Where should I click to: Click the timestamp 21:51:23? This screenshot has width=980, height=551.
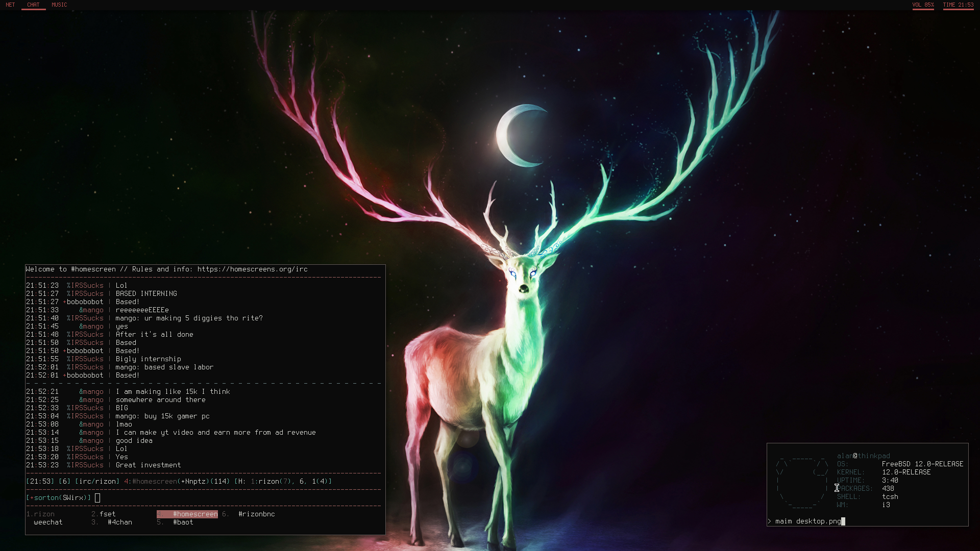(x=42, y=285)
